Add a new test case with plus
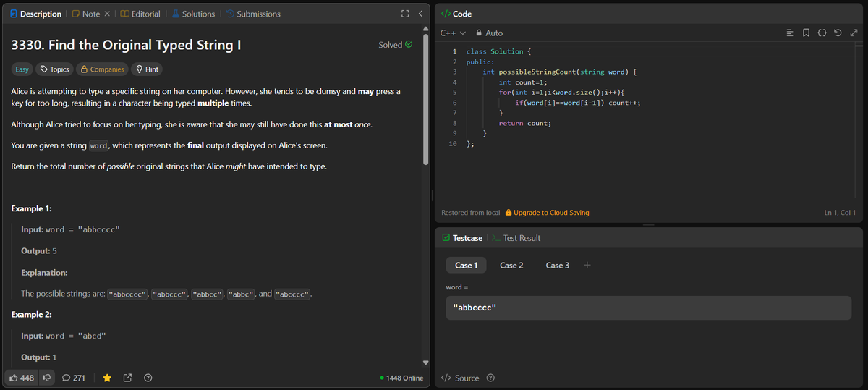Viewport: 868px width, 390px height. coord(587,265)
